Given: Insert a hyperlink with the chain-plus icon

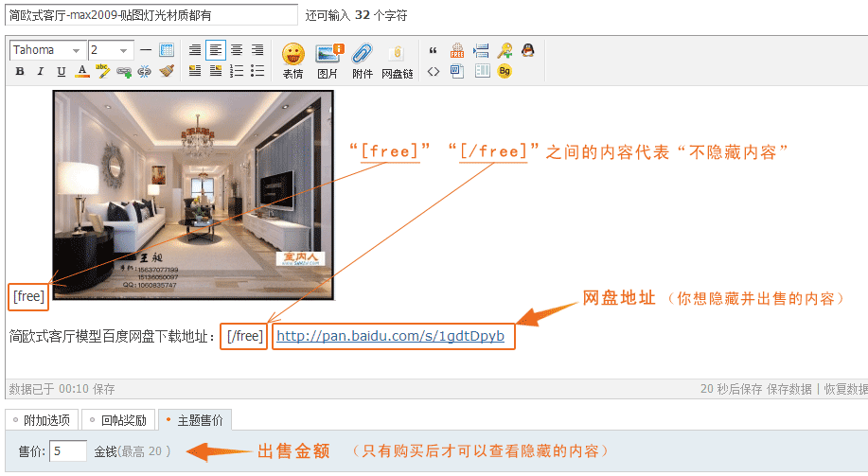Looking at the screenshot, I should 124,72.
